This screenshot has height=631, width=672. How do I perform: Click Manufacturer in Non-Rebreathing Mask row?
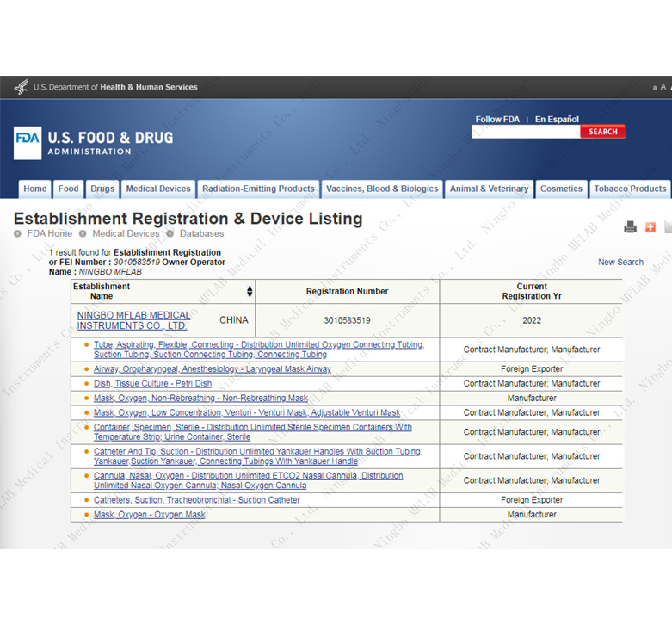coord(532,399)
